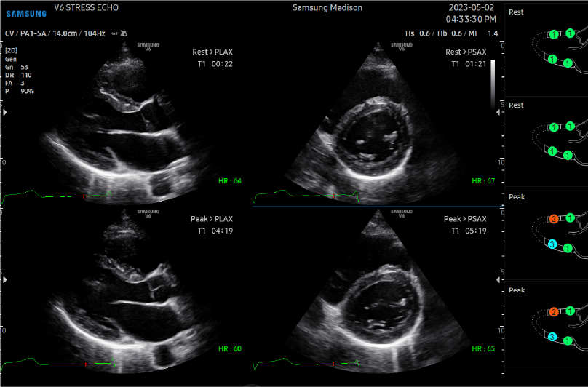The image size is (588, 387).
Task: Click the focus arrow right of Rest PSAX
Action: pos(498,112)
